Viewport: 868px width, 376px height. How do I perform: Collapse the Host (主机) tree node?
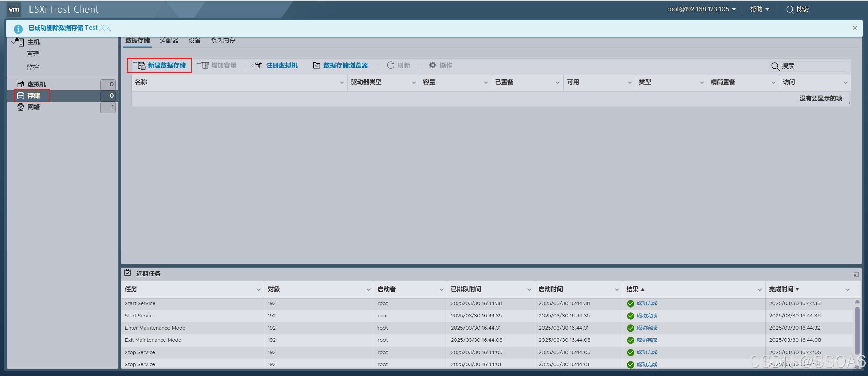pyautogui.click(x=13, y=42)
